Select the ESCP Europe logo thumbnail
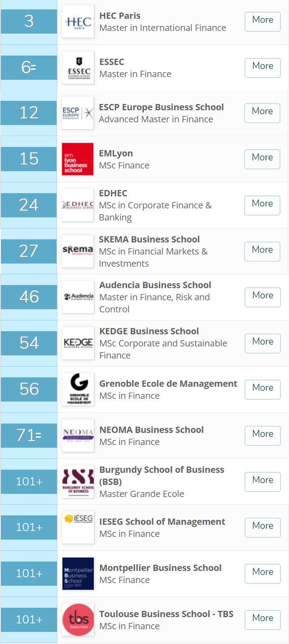The height and width of the screenshot is (644, 289). tap(78, 113)
